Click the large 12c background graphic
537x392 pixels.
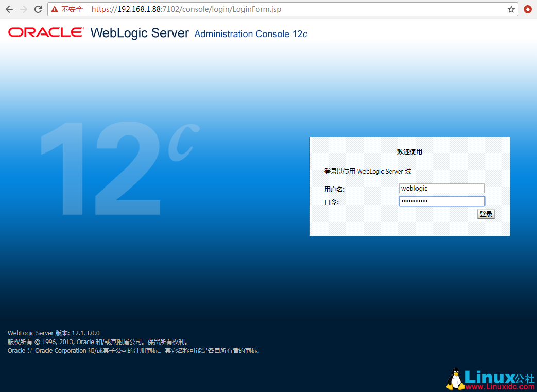point(118,165)
